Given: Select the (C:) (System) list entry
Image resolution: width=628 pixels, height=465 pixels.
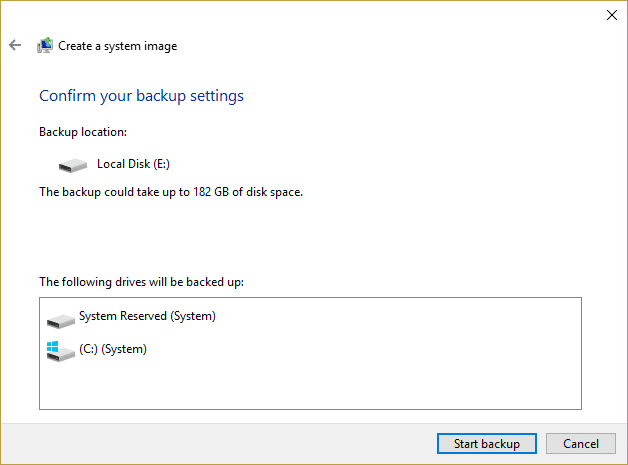Looking at the screenshot, I should [112, 349].
